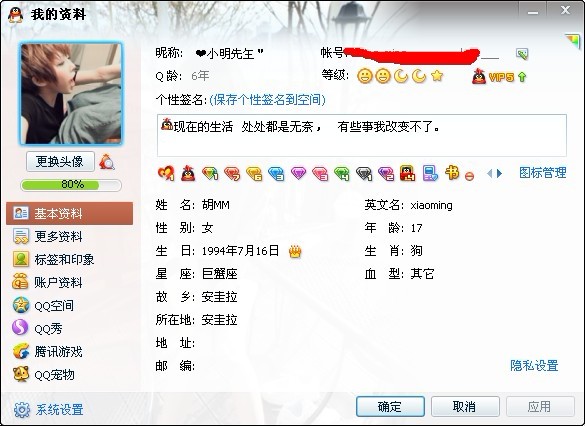Click the edit icon next to account number
This screenshot has width=585, height=426.
(x=522, y=54)
